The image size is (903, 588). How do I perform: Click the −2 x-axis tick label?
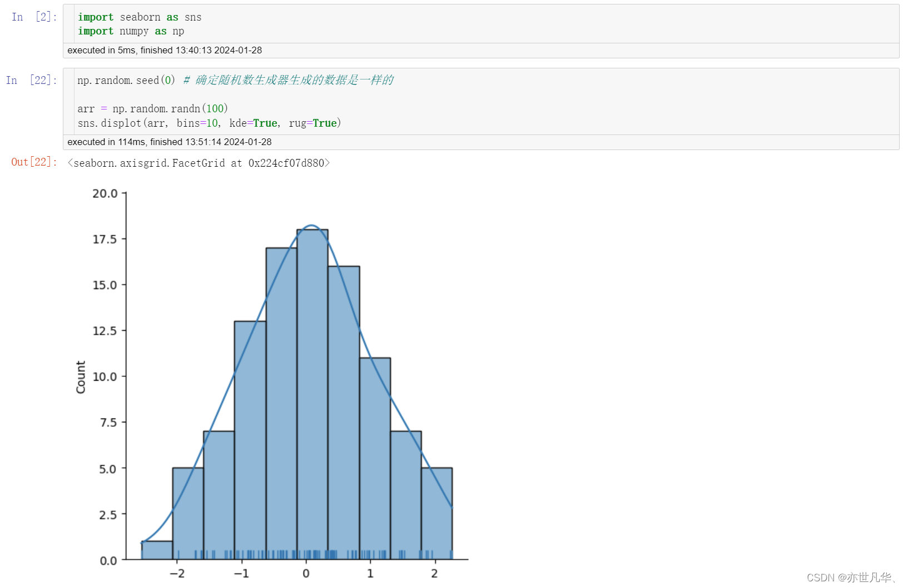point(177,573)
